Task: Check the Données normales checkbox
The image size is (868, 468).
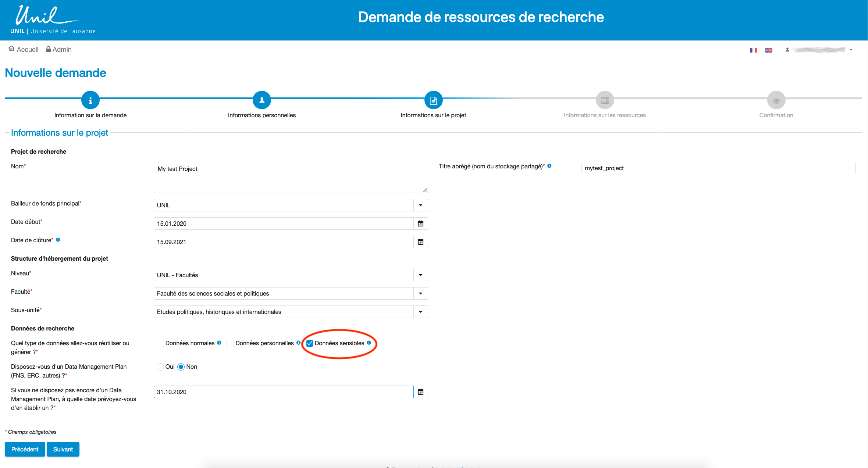Action: [x=160, y=343]
